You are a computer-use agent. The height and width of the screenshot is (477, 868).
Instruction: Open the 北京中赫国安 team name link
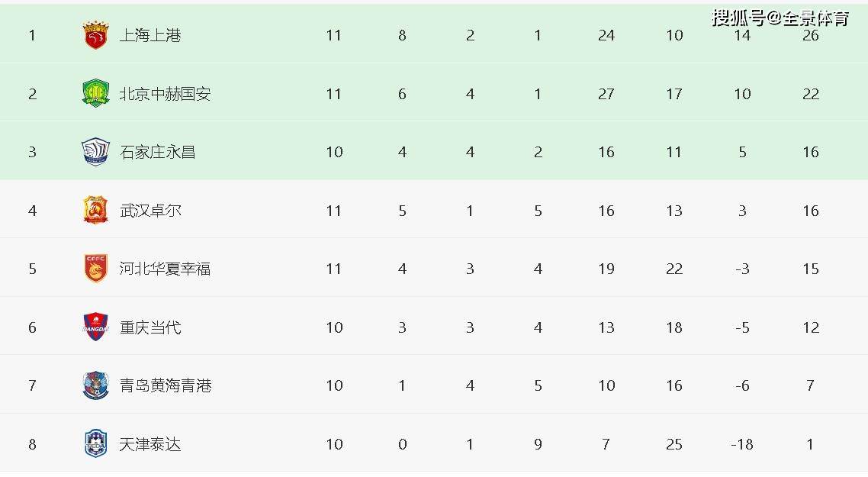(165, 94)
